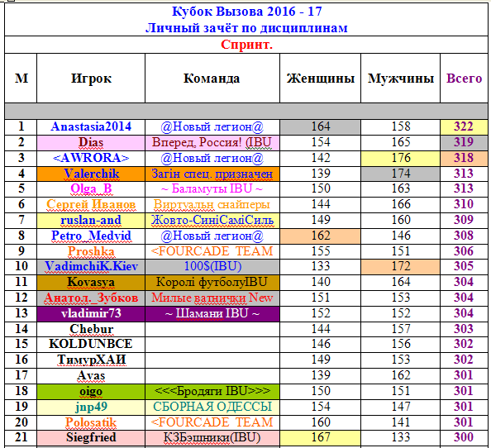Click men score 176 for AWRORA

coord(401,158)
